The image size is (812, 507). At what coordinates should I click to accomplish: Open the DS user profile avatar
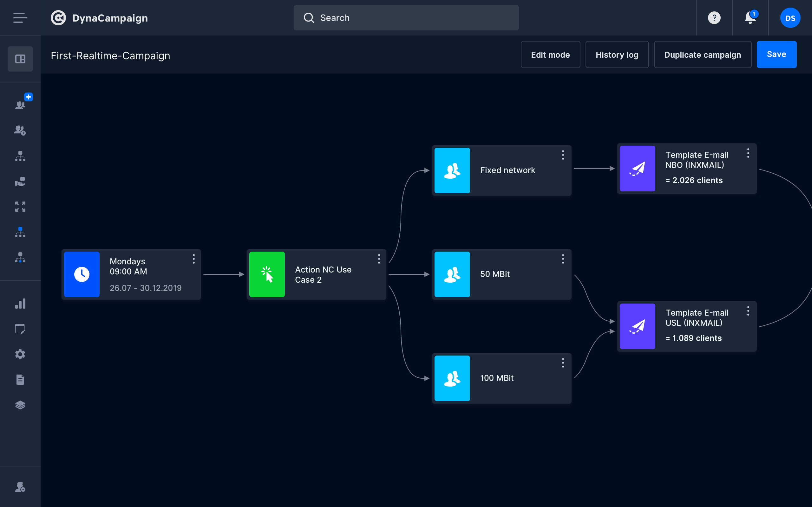tap(790, 18)
